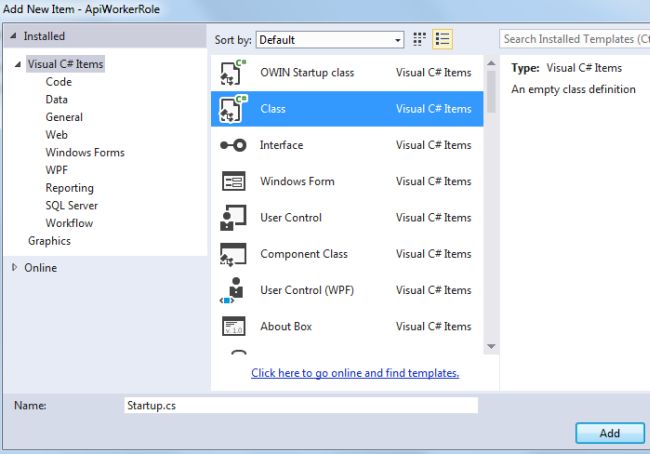Choose the Component Class template icon

pos(233,254)
